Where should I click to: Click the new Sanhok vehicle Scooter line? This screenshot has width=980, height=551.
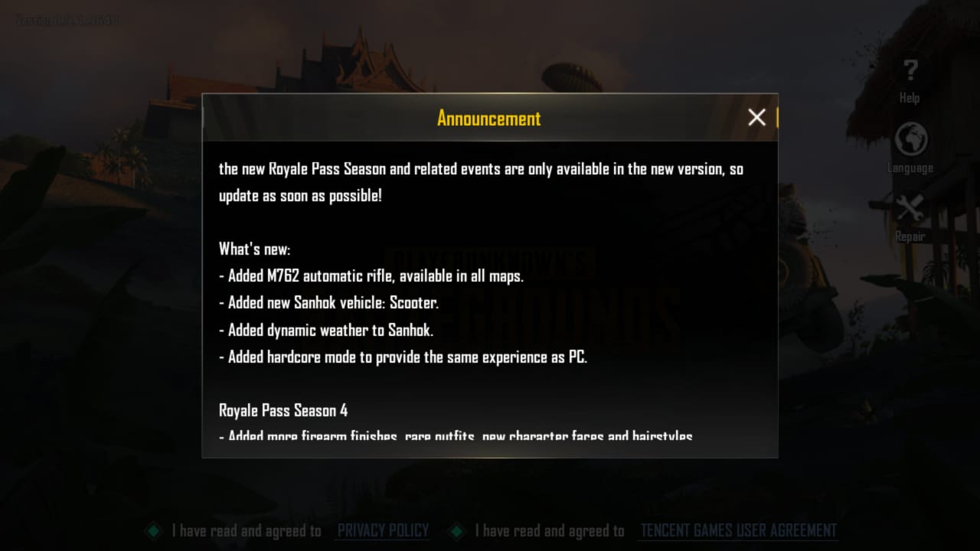pos(329,303)
